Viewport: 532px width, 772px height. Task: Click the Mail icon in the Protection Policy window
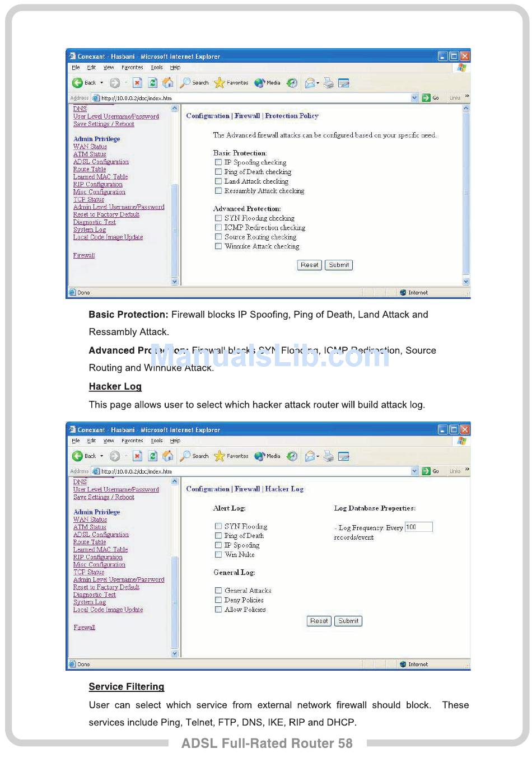310,83
